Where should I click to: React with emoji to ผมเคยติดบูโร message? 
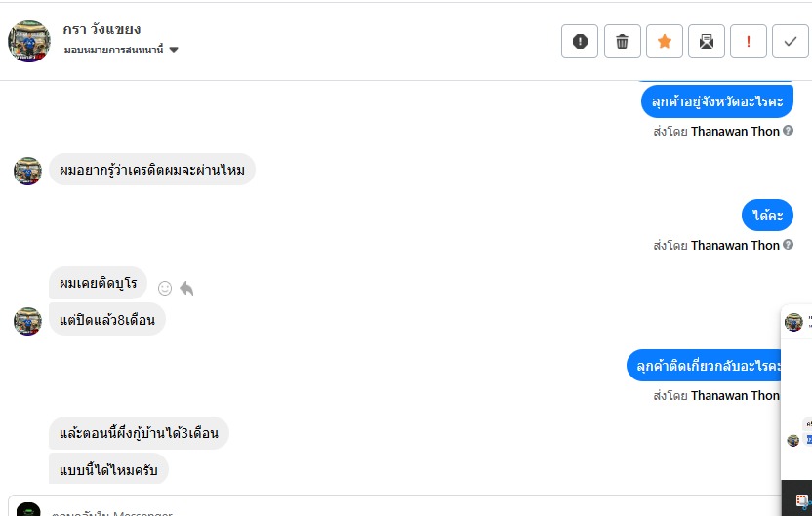point(165,288)
